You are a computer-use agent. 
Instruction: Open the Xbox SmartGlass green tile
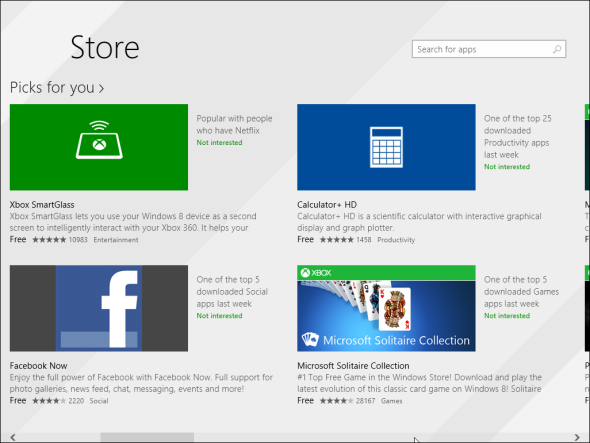pos(99,147)
